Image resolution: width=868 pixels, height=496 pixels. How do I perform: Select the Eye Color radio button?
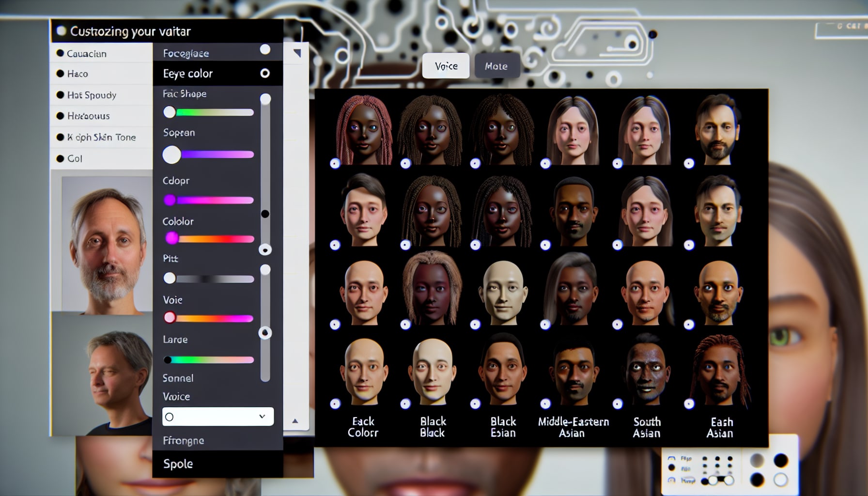pos(264,74)
